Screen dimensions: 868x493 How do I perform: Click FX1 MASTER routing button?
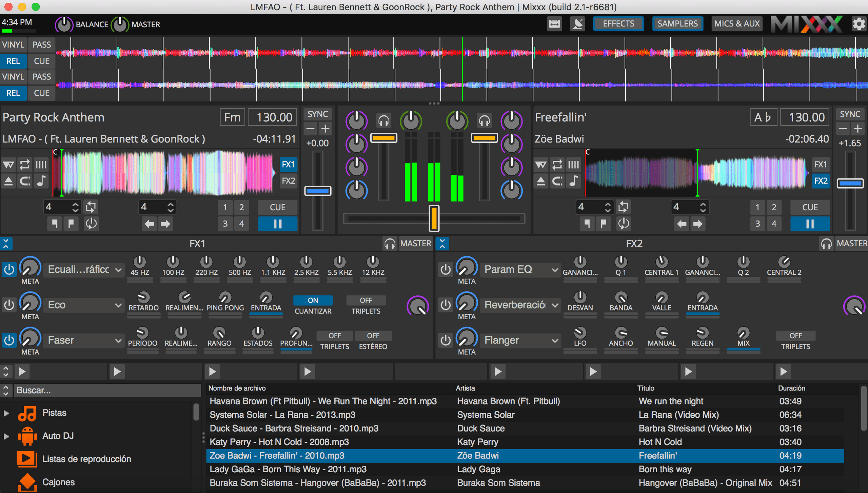[x=415, y=244]
